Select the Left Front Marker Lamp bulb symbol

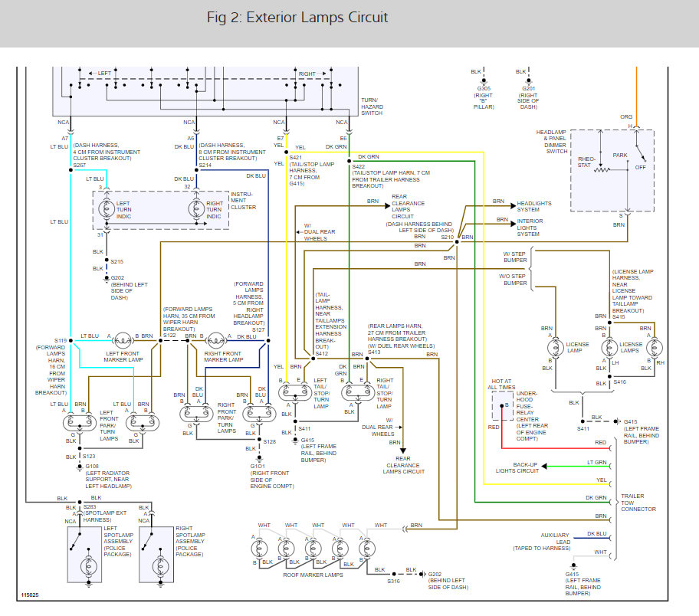(123, 340)
